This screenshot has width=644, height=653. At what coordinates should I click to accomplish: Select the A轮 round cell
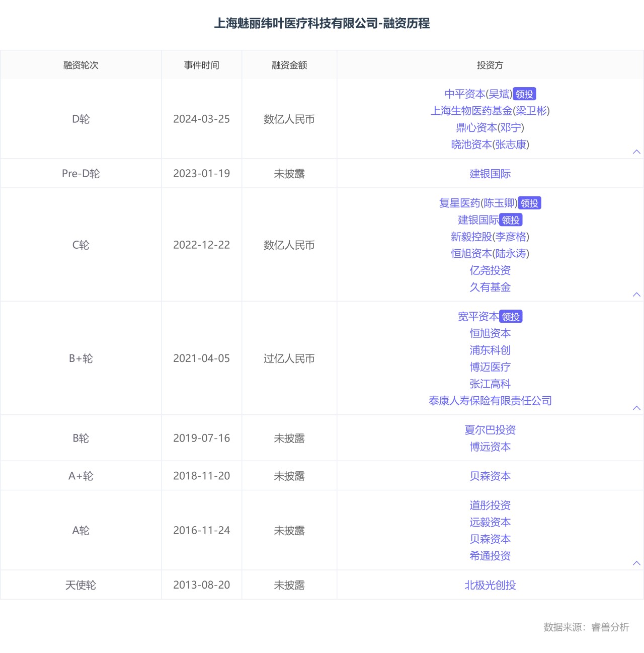point(80,531)
